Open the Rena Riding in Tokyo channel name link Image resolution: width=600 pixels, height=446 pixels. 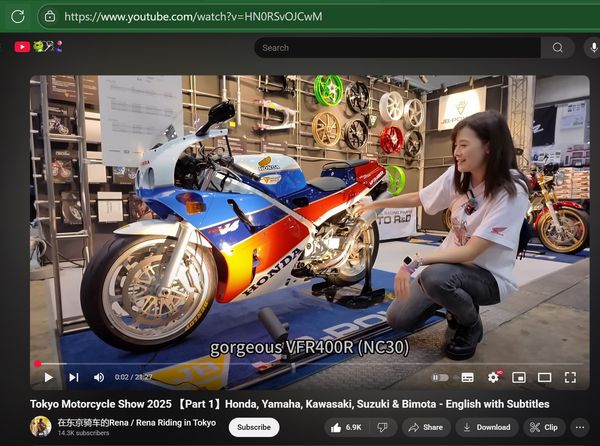click(x=137, y=423)
